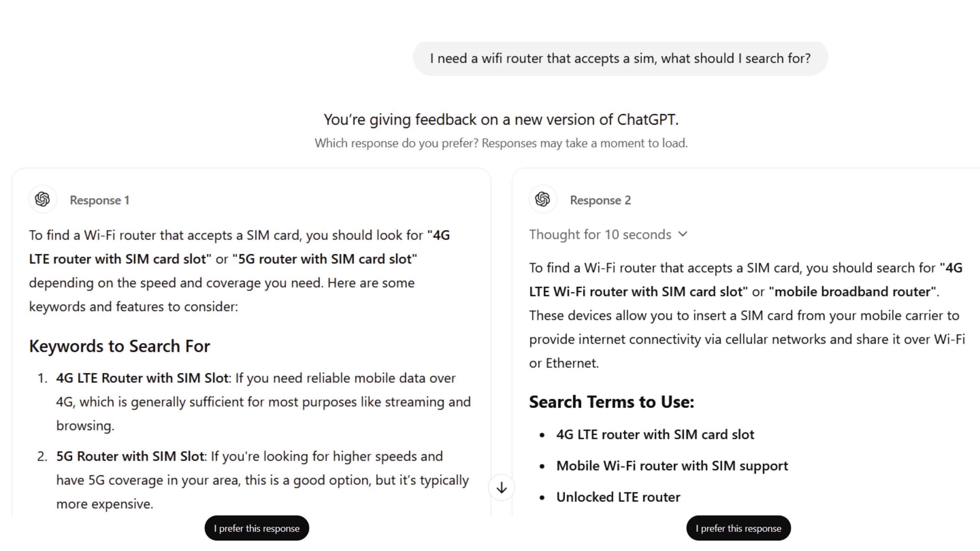Click the scroll-down arrow button
The width and height of the screenshot is (980, 551).
coord(502,487)
